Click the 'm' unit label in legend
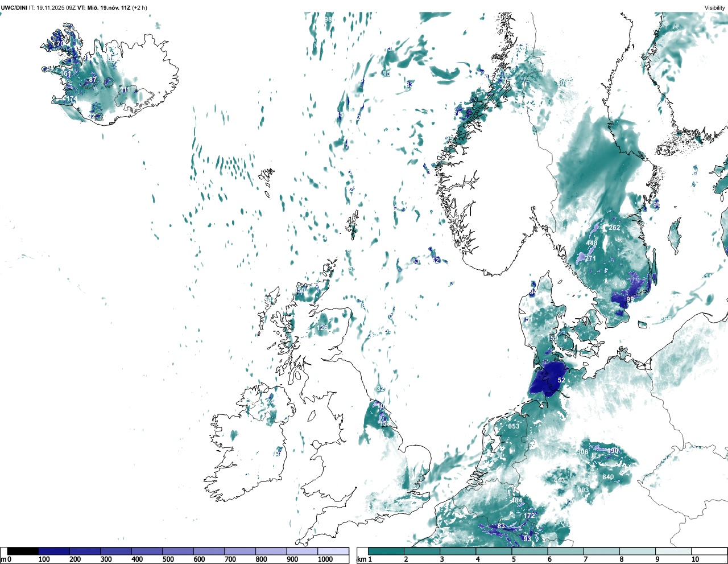The height and width of the screenshot is (564, 728). [3, 559]
